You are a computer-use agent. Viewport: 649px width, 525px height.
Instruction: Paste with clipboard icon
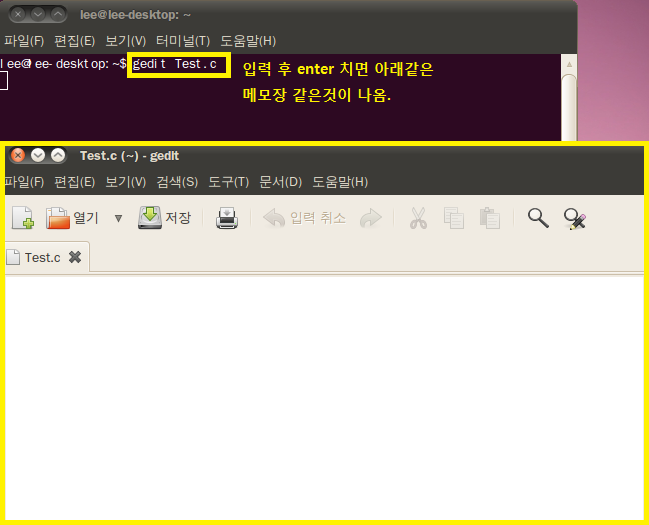[x=490, y=218]
